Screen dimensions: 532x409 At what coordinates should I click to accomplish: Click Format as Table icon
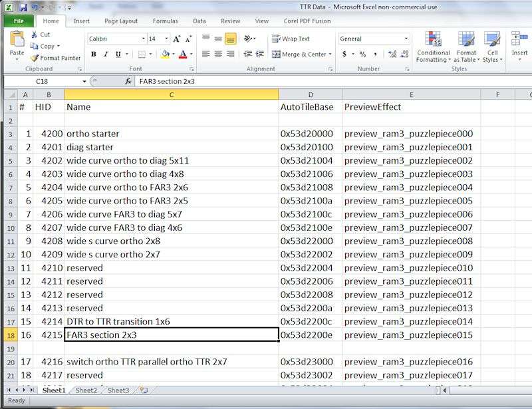(466, 47)
